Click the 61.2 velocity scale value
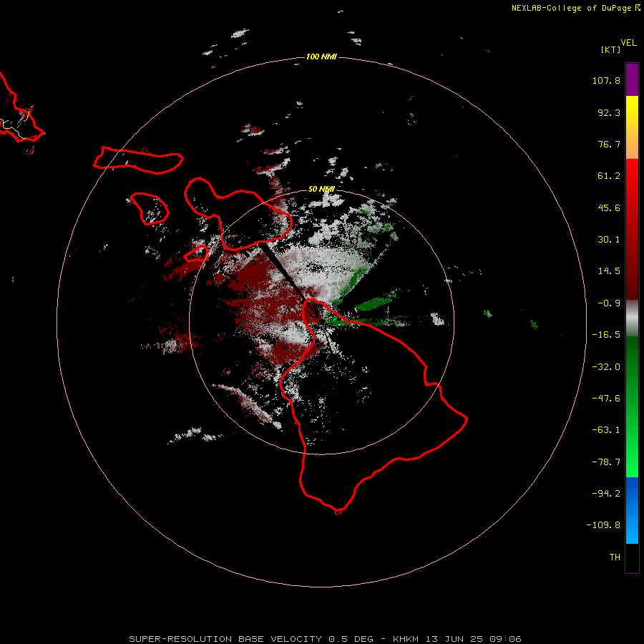 click(x=609, y=176)
